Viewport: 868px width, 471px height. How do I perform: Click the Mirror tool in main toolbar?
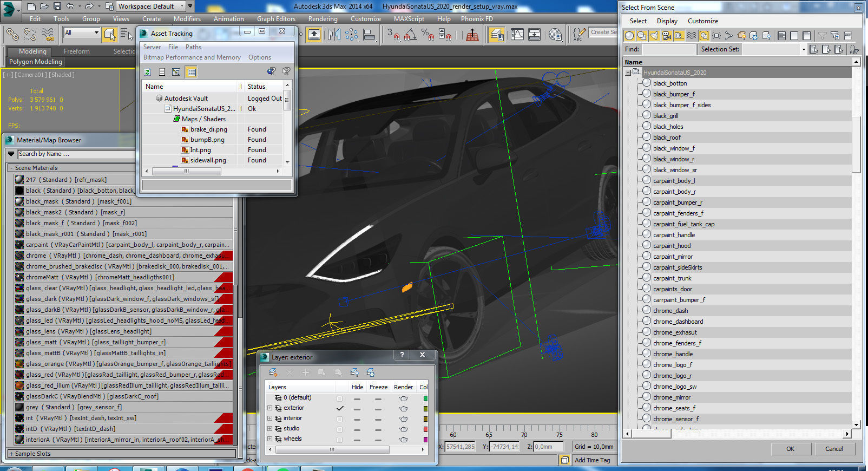(334, 35)
